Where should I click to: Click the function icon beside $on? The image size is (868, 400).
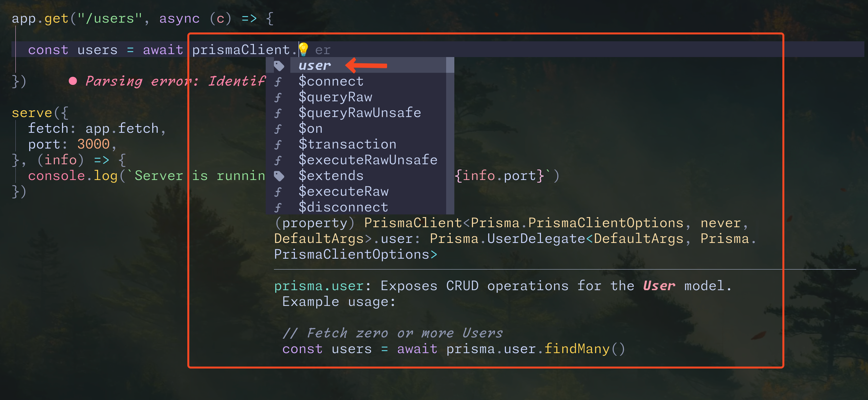click(278, 129)
